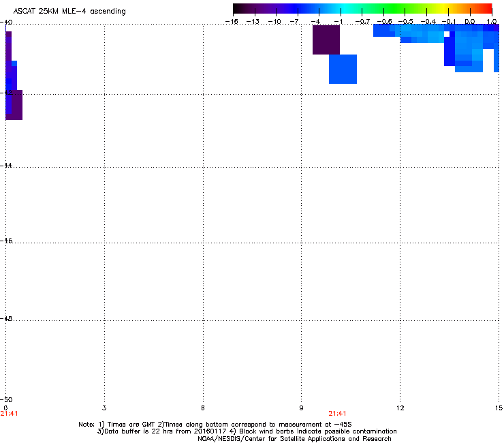Click the colorbar label "-13"
Image resolution: width=504 pixels, height=443 pixels.
click(253, 22)
